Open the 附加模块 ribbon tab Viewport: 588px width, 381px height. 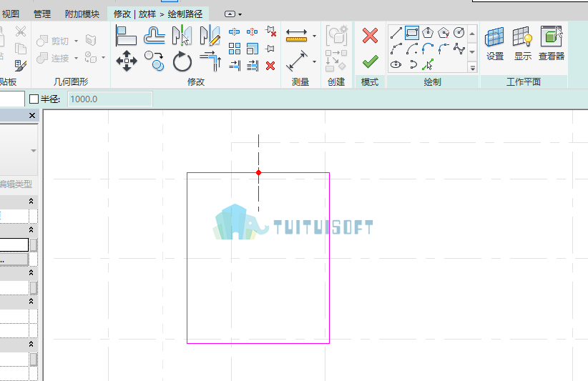(82, 14)
